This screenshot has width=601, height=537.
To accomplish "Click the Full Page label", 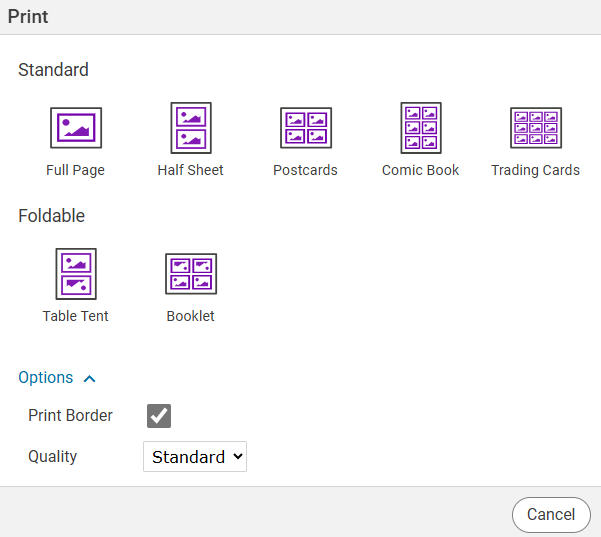I will [x=75, y=170].
